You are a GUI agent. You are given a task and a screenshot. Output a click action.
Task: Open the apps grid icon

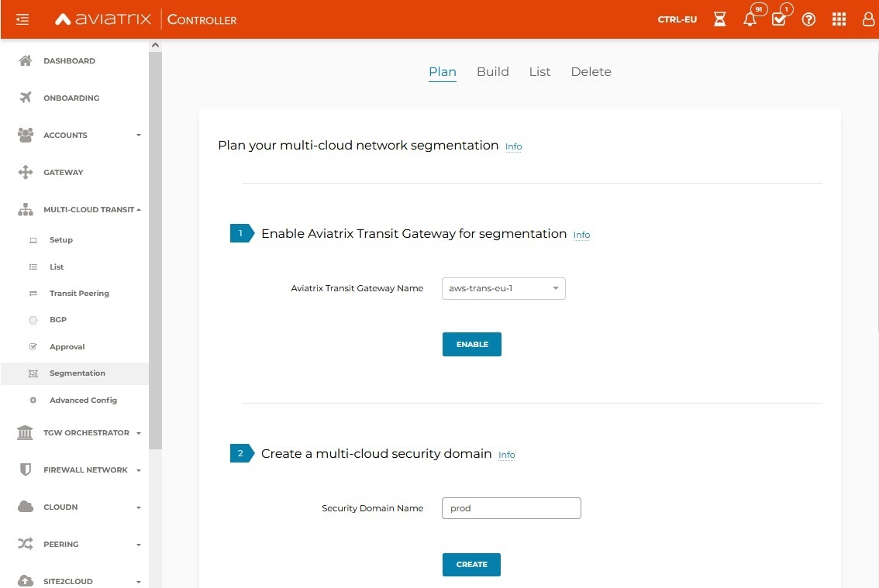(x=839, y=19)
